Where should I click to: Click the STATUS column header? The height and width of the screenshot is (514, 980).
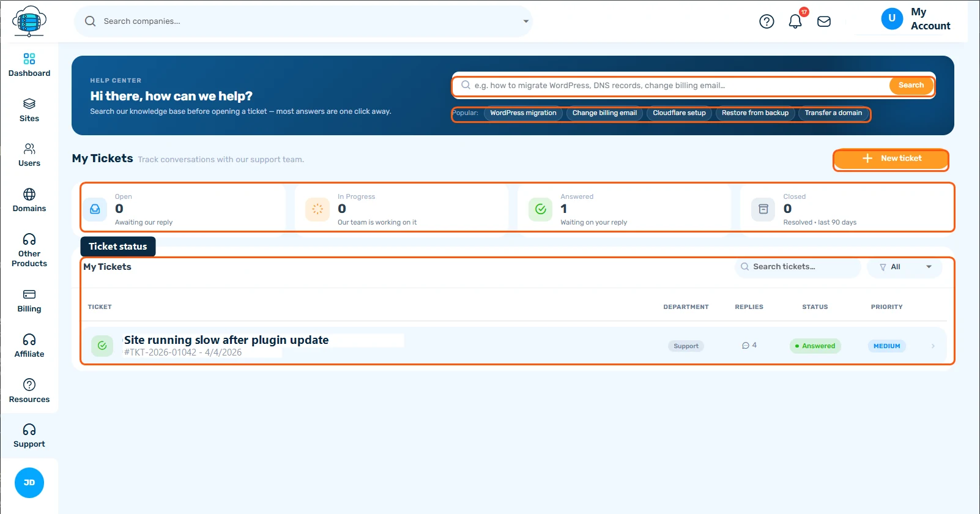tap(815, 307)
